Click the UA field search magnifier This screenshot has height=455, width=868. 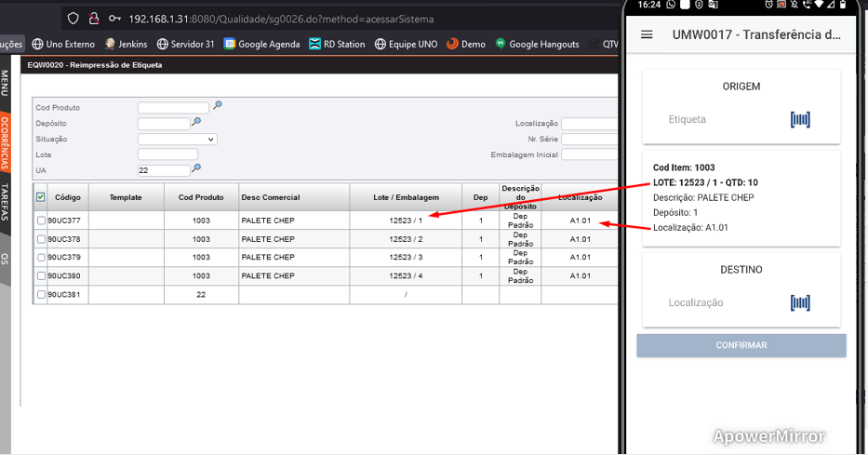coord(196,168)
